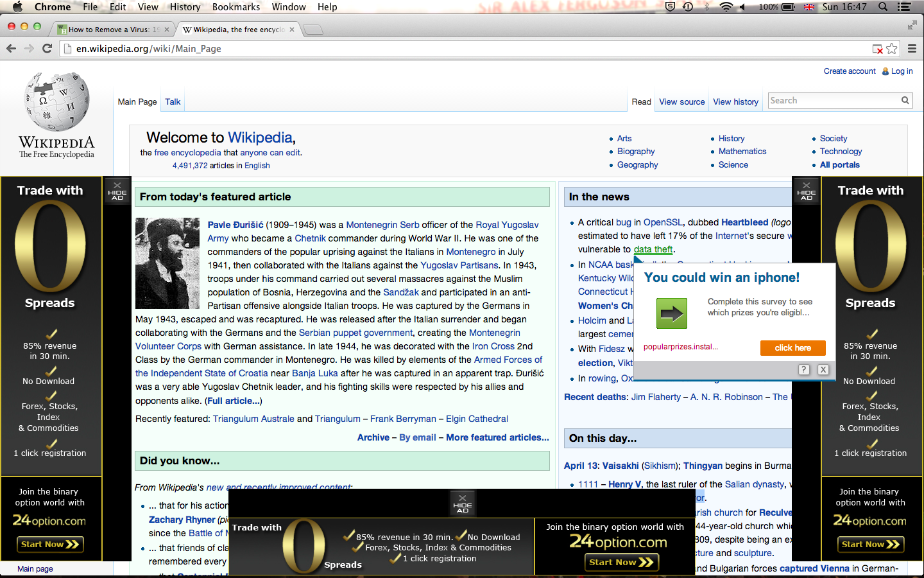
Task: Open the Window menu
Action: click(289, 7)
